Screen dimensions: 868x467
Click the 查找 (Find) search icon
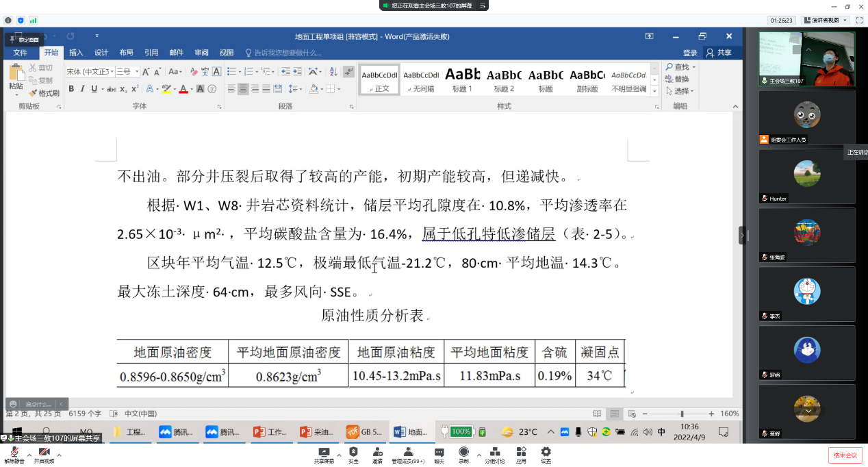[x=669, y=67]
